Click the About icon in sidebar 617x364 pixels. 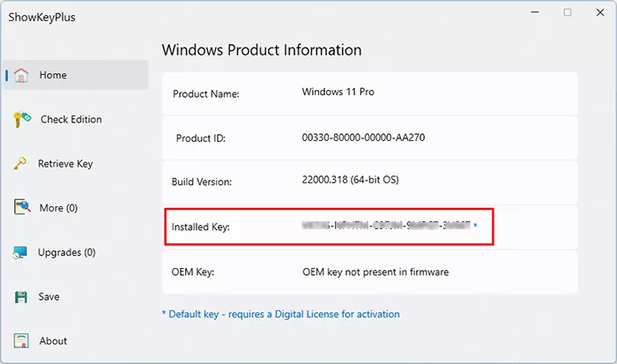click(22, 341)
